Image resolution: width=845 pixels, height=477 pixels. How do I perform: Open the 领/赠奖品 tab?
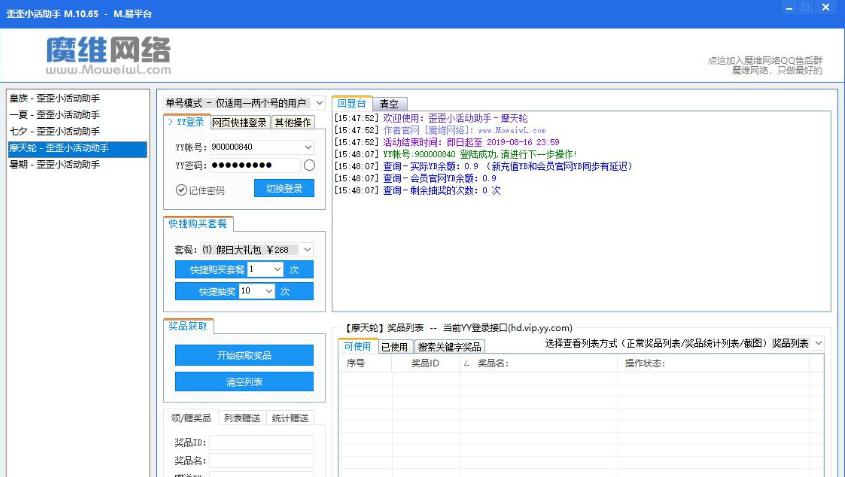click(191, 418)
